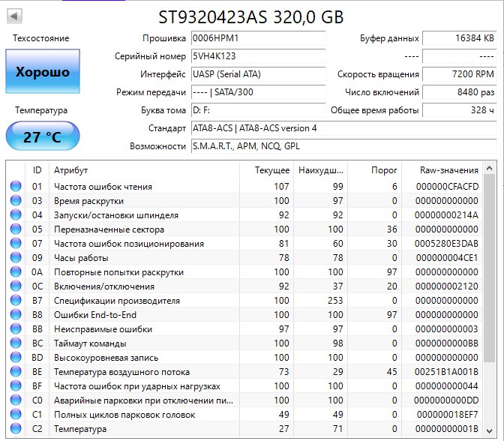Click status circle for attribute 09
Viewport: 504px width, 441px height.
[16, 257]
